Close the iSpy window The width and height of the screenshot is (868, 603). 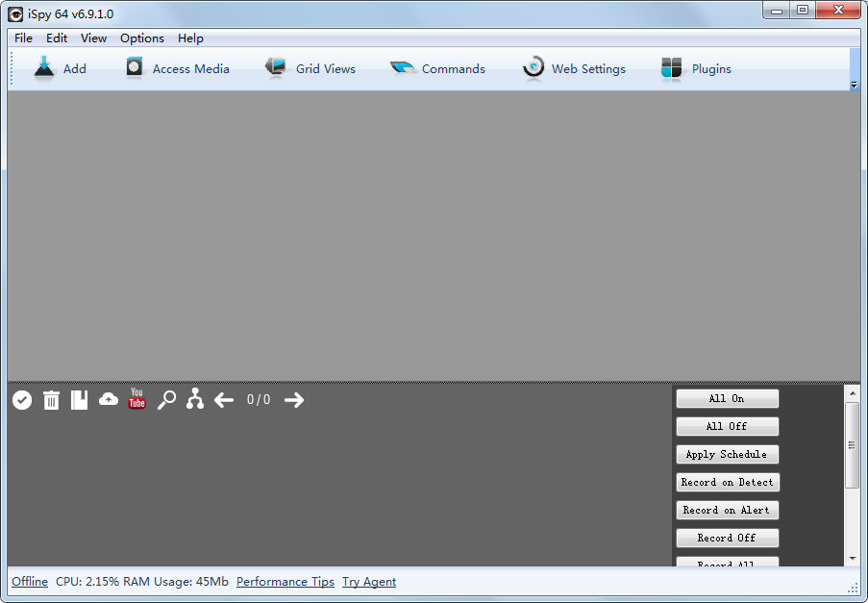[838, 11]
